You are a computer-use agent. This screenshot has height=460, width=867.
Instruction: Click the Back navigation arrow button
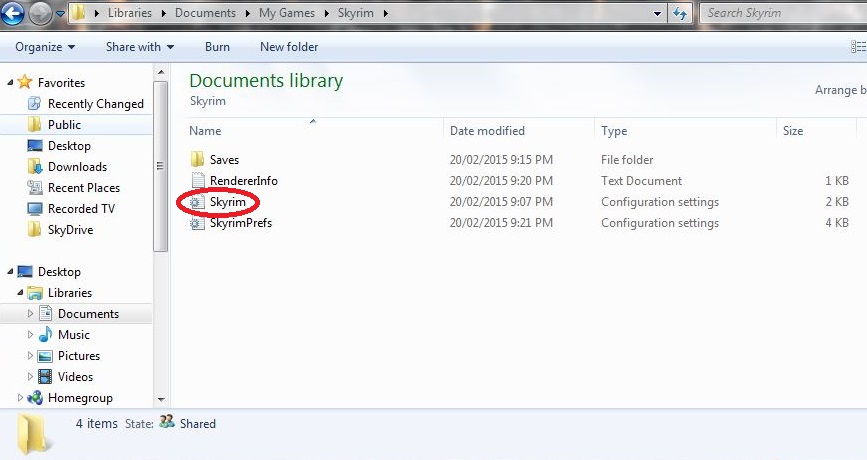(12, 13)
